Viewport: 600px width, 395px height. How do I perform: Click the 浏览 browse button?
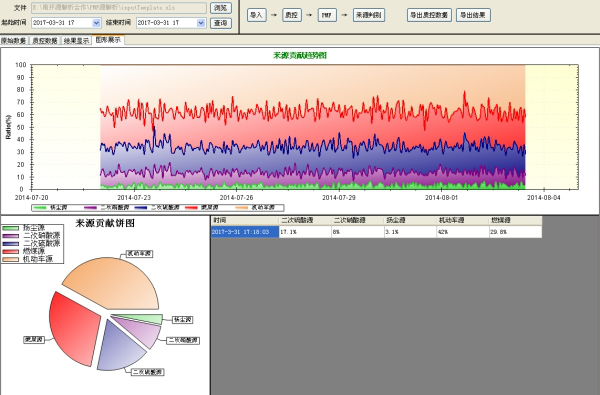pos(221,8)
